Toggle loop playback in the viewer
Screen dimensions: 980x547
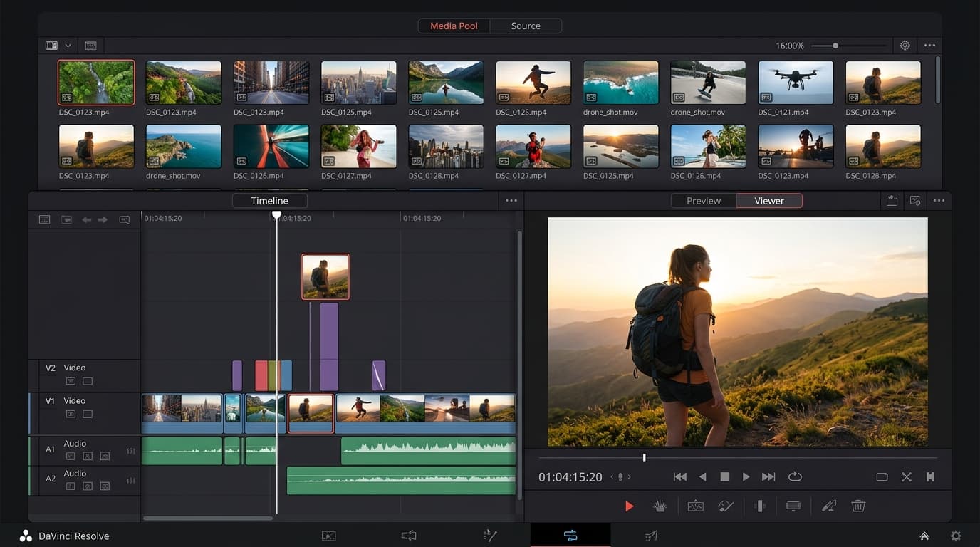[795, 477]
